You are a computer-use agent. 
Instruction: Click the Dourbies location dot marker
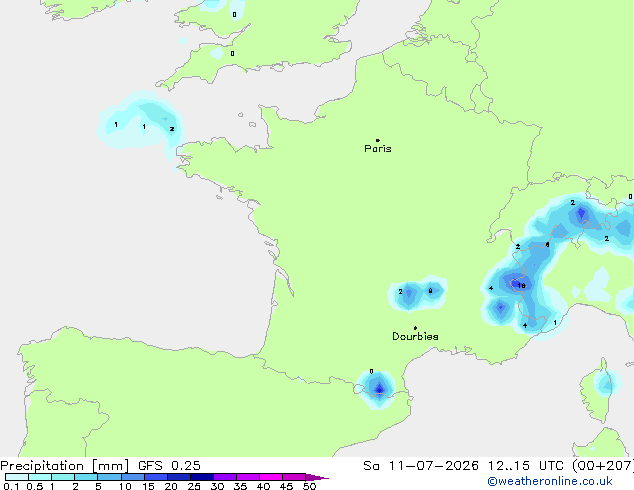(x=415, y=328)
